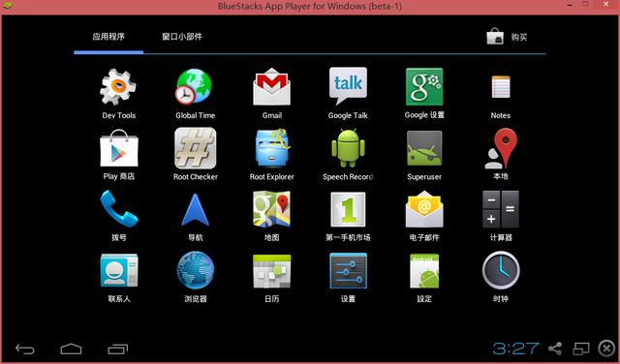The image size is (620, 364).
Task: Click the circled X exit icon
Action: point(607,349)
